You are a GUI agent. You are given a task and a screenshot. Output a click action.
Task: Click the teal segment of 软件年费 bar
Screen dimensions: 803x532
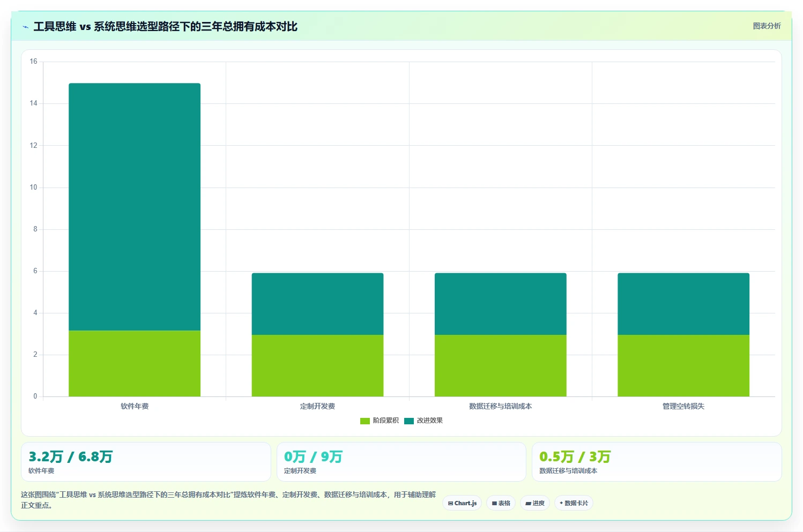pos(135,207)
